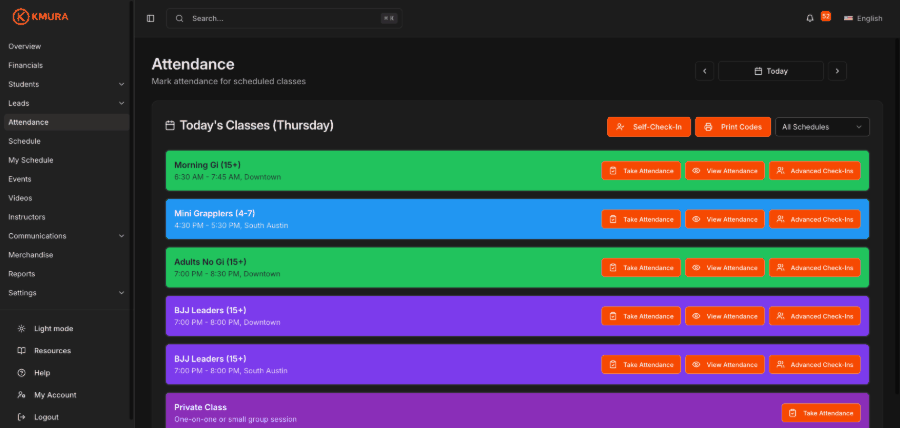This screenshot has width=900, height=428.
Task: Click the Search input field
Action: [x=284, y=18]
